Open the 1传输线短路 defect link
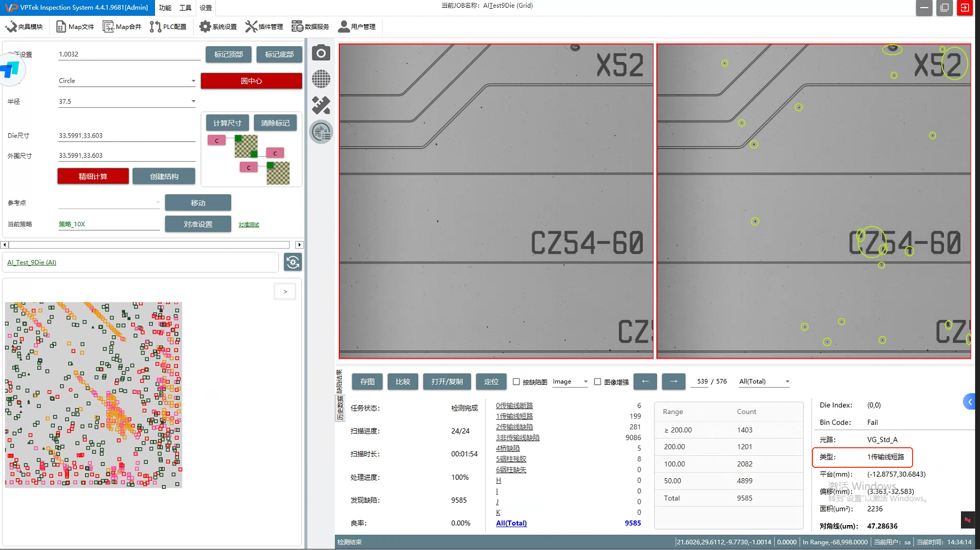 (x=514, y=416)
